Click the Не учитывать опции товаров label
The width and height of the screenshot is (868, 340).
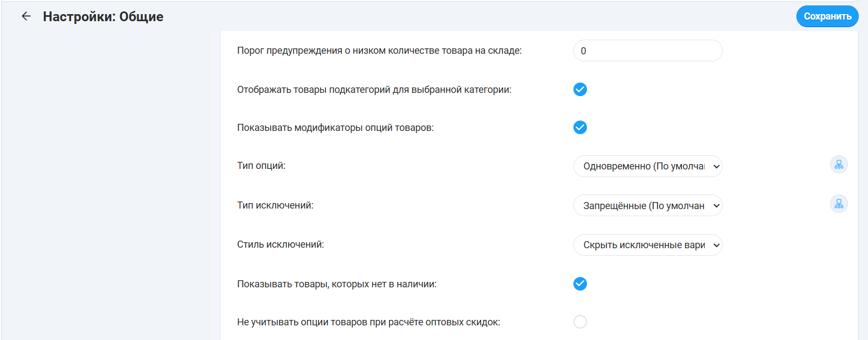click(x=368, y=322)
